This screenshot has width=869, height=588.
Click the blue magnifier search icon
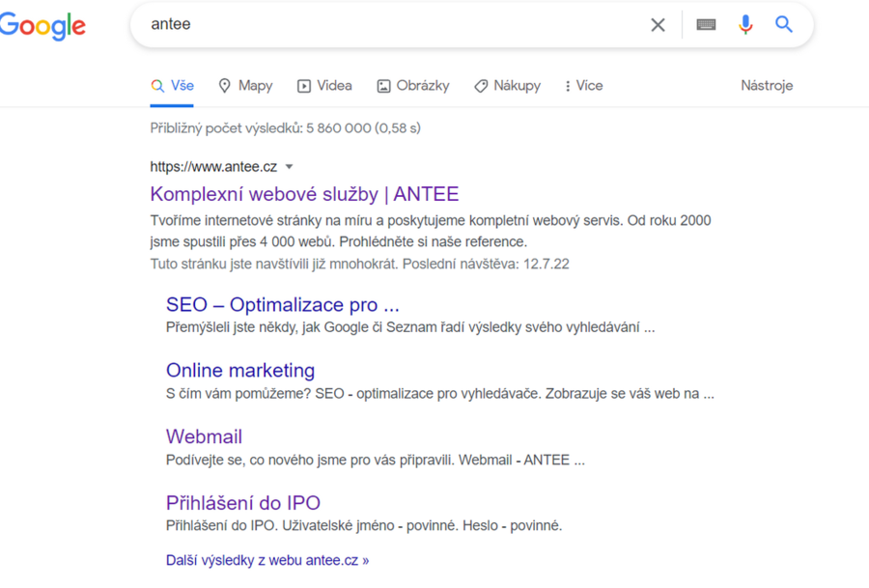tap(784, 25)
